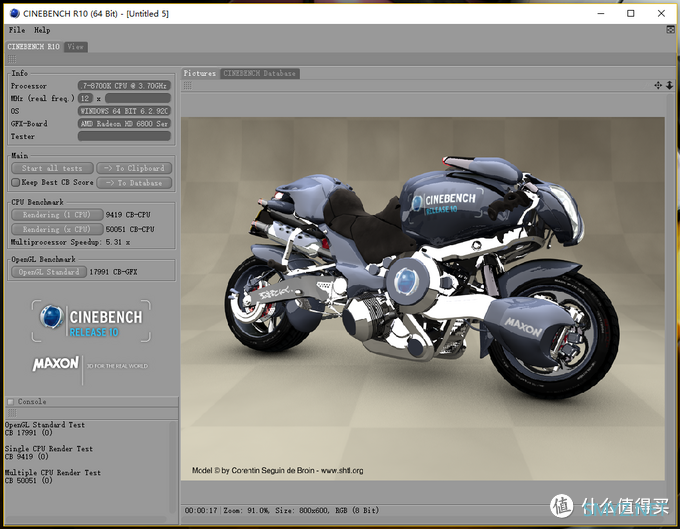This screenshot has height=529, width=680.
Task: Copy results with To Clipboard button
Action: [134, 168]
